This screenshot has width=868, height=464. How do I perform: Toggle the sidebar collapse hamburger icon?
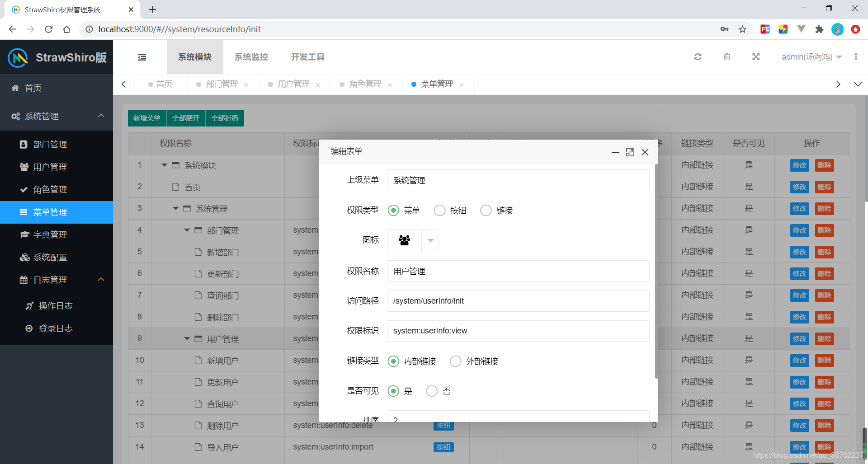point(142,57)
